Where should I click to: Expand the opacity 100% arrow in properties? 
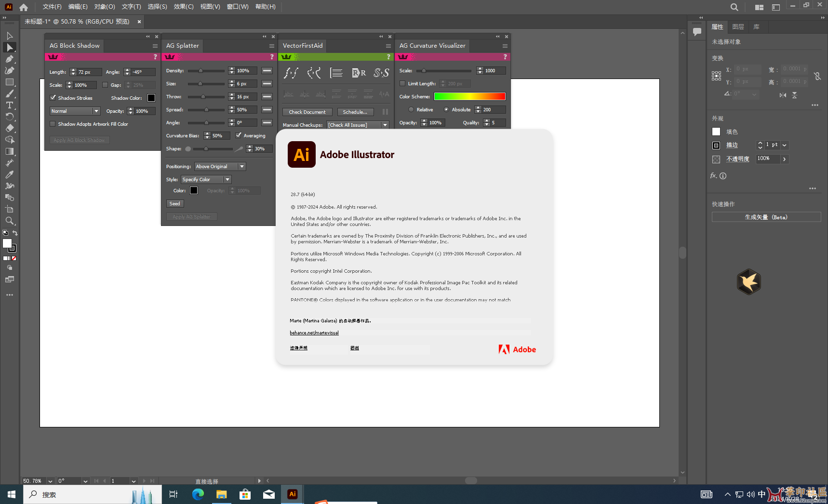point(785,159)
